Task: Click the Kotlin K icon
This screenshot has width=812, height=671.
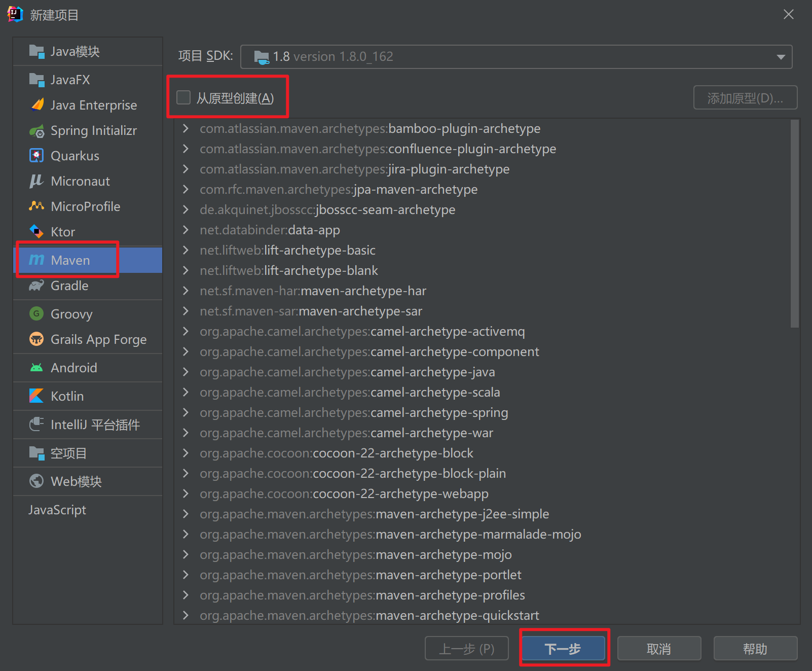Action: coord(36,396)
